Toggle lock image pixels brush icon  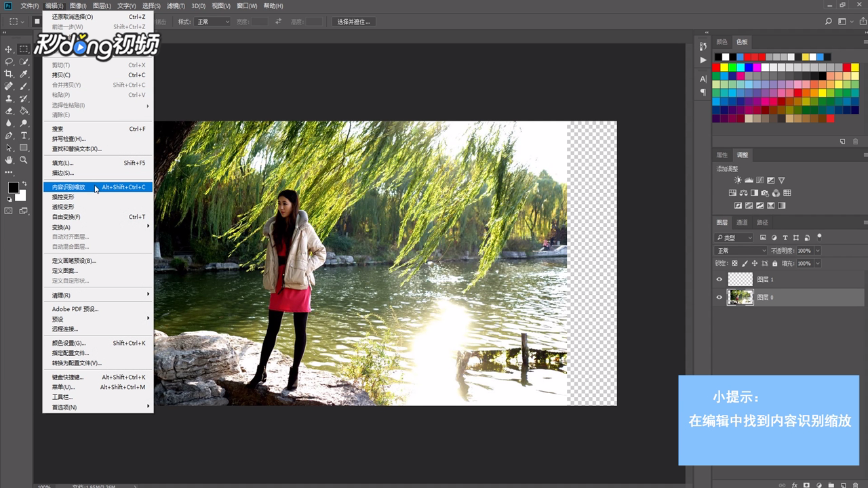(x=745, y=263)
